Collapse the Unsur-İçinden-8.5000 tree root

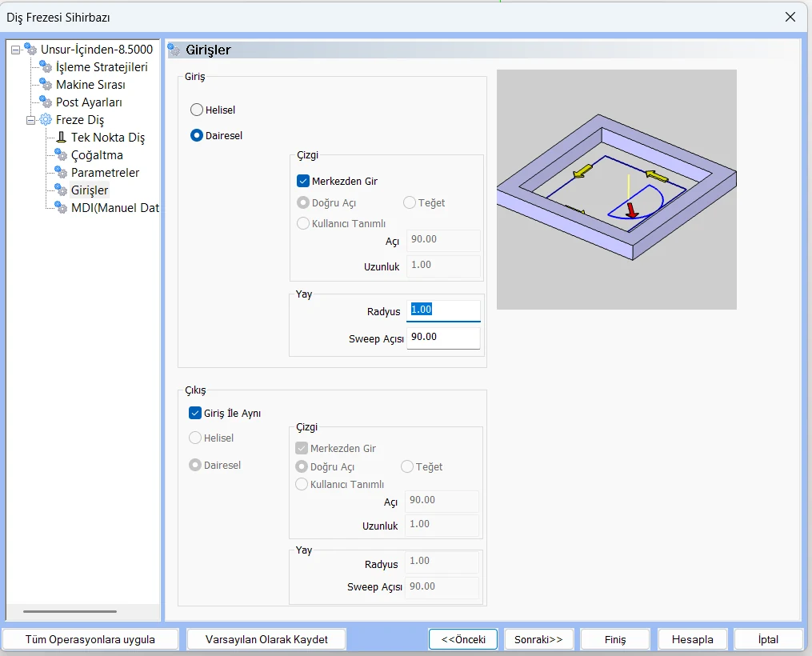[x=15, y=50]
